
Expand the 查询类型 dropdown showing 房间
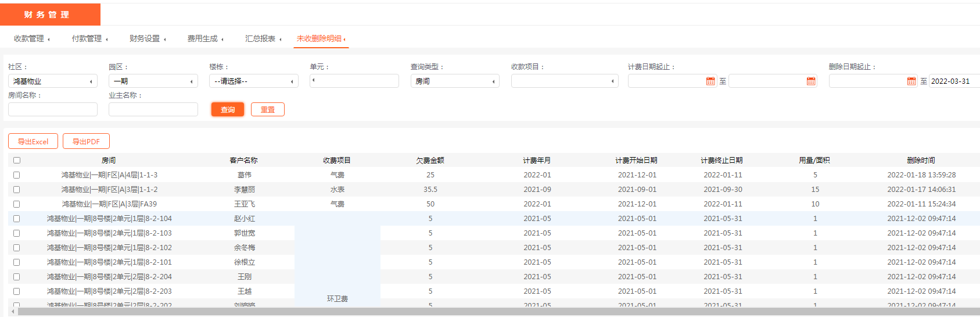pyautogui.click(x=454, y=81)
